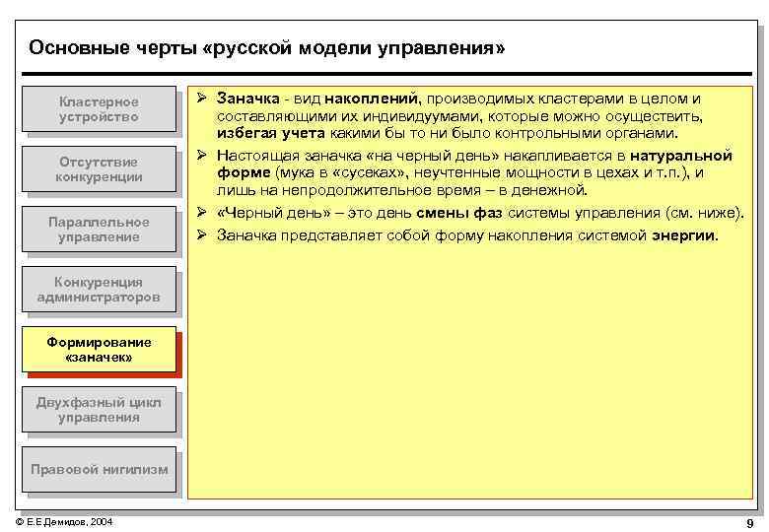The height and width of the screenshot is (532, 769).
Task: Click the bullet arrow before 'Заначка представляет собой'
Action: click(x=201, y=234)
